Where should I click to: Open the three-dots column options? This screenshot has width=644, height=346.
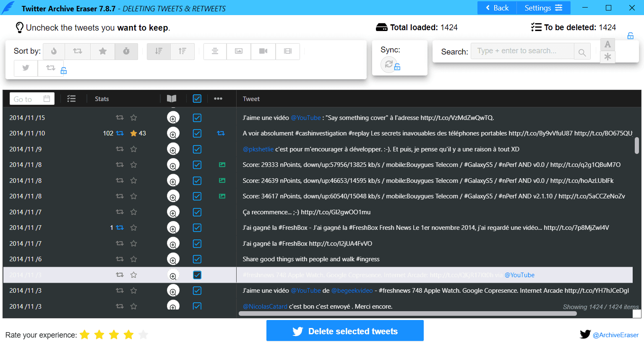(x=218, y=99)
